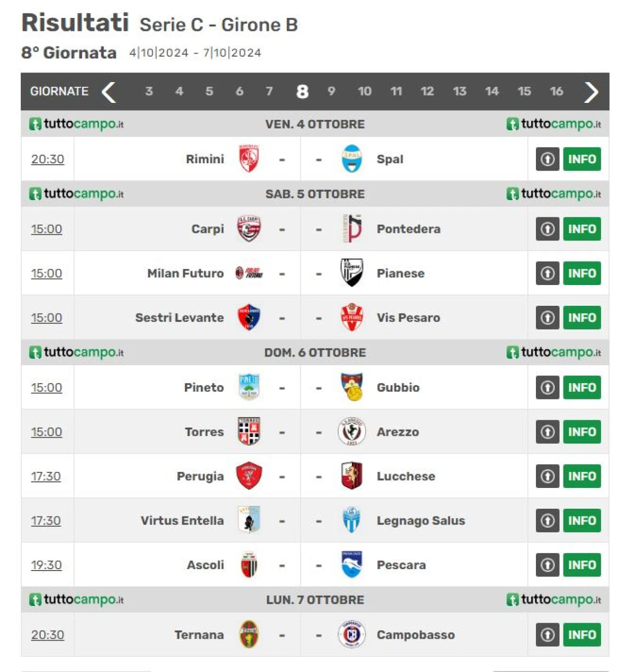Click the Campobasso team crest

[x=351, y=634]
